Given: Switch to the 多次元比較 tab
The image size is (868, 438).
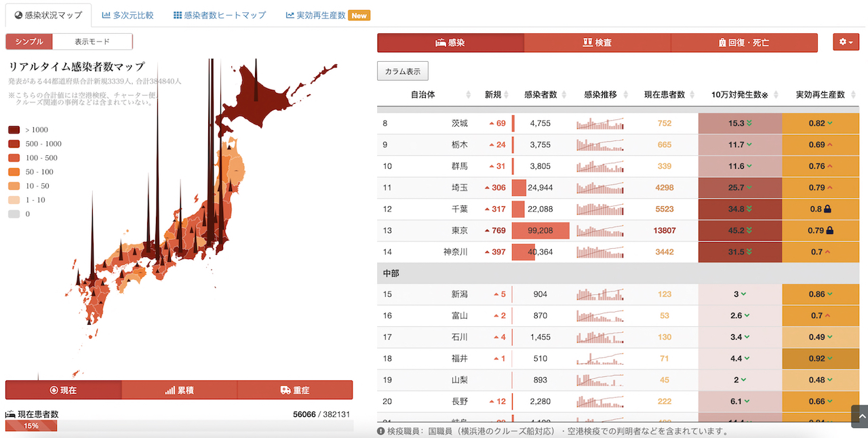Looking at the screenshot, I should (127, 15).
